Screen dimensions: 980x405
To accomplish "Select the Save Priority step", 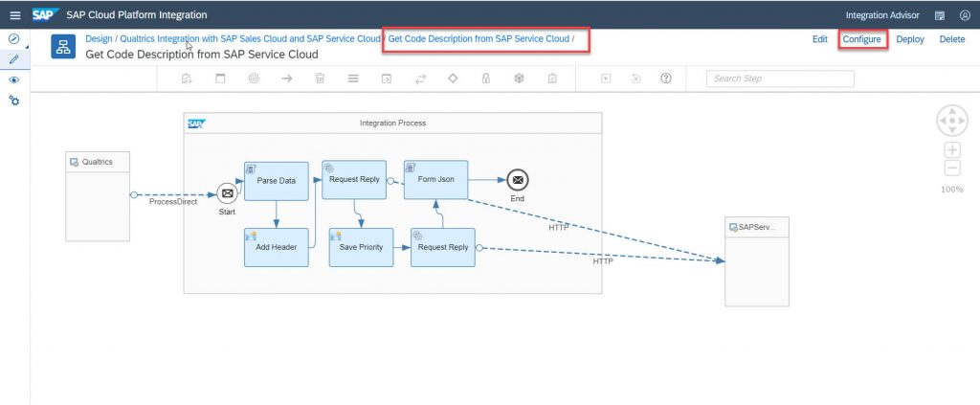I will coord(361,247).
